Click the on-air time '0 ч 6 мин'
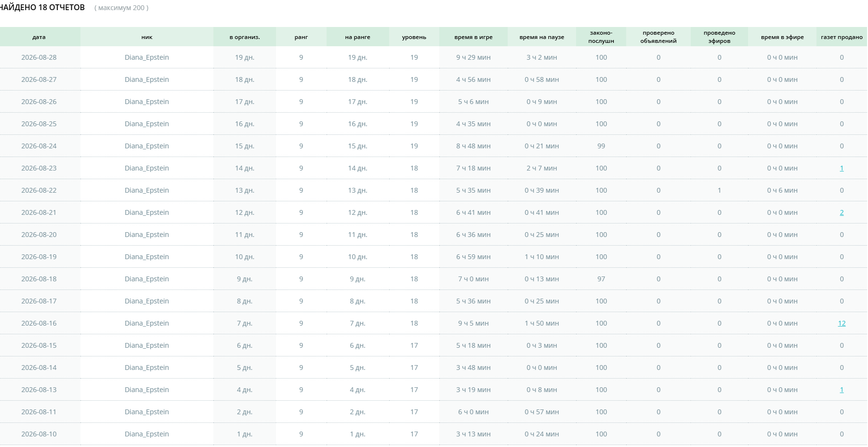 click(782, 190)
